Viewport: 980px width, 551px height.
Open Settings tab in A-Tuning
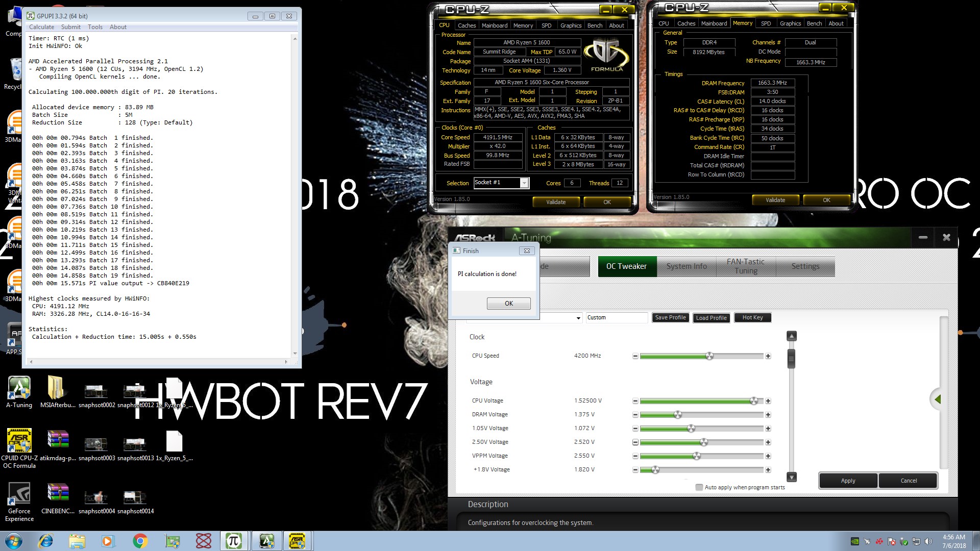[x=805, y=266]
